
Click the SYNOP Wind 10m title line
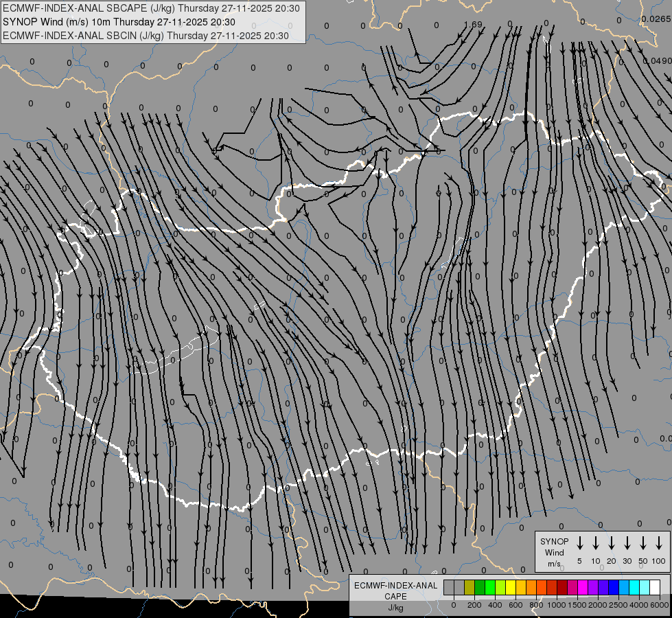click(119, 22)
